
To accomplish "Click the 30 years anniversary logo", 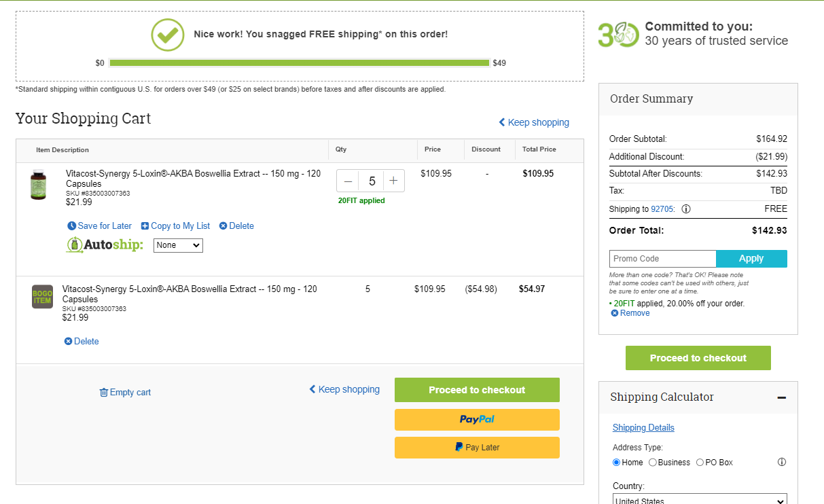I will pos(618,35).
